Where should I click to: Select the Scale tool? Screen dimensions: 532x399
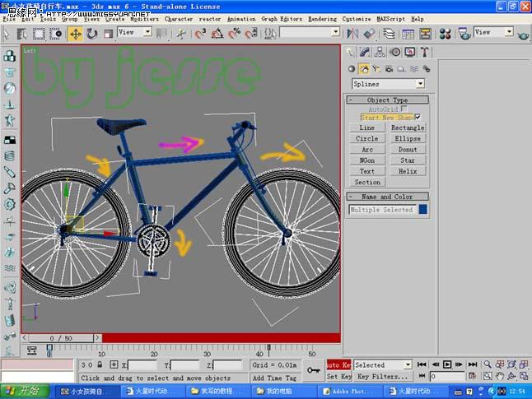point(108,34)
